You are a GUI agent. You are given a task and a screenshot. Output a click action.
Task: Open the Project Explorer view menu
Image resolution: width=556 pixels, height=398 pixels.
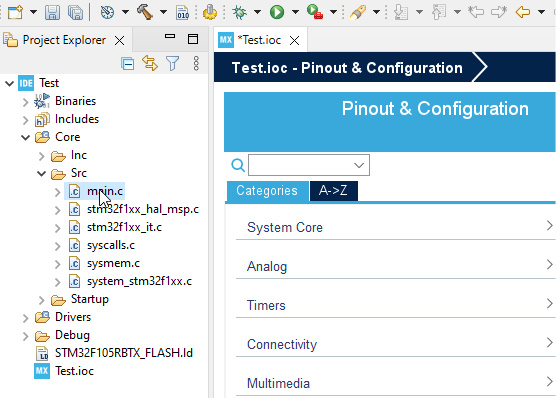[196, 63]
